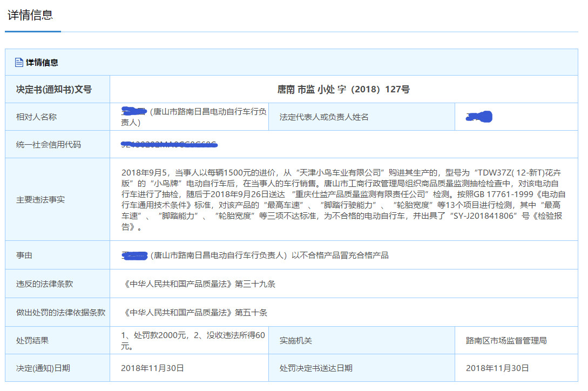588x391 pixels.
Task: Click the 决定书(通知书)文号 label cell
Action: point(54,90)
